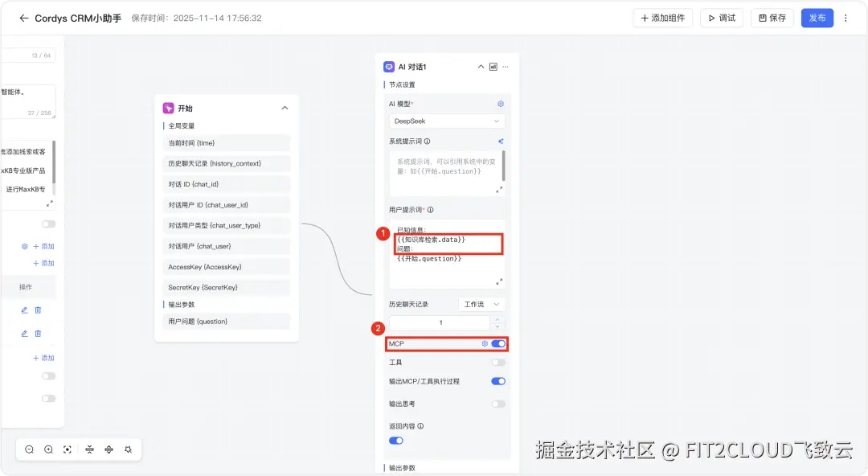868x476 pixels.
Task: Enable the 工具 switch
Action: tap(498, 363)
